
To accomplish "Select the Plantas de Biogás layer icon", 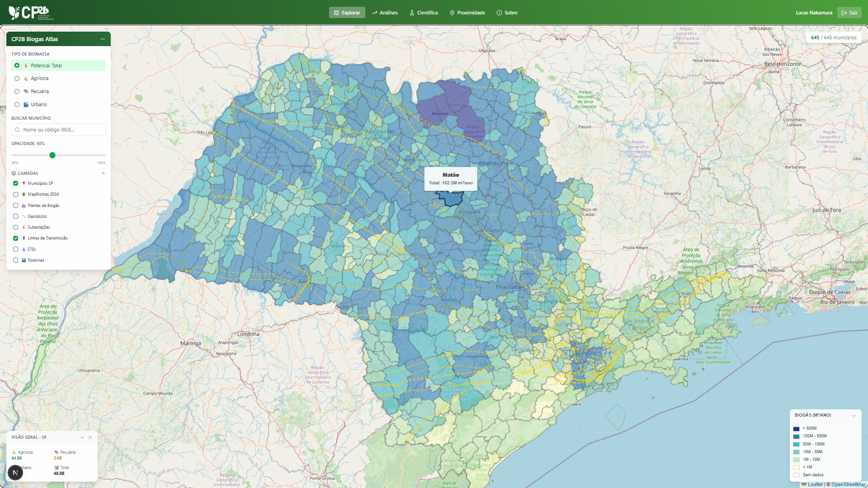I will point(23,205).
